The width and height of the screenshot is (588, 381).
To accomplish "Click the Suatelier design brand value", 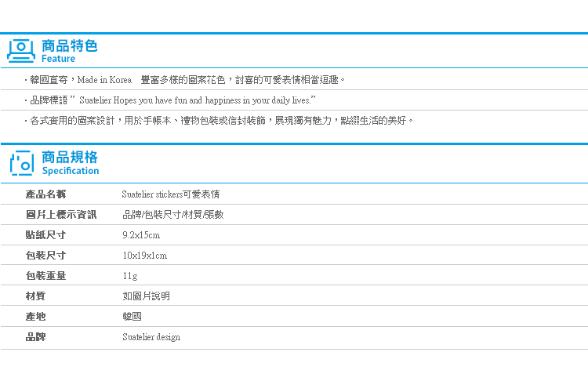I will coord(151,337).
